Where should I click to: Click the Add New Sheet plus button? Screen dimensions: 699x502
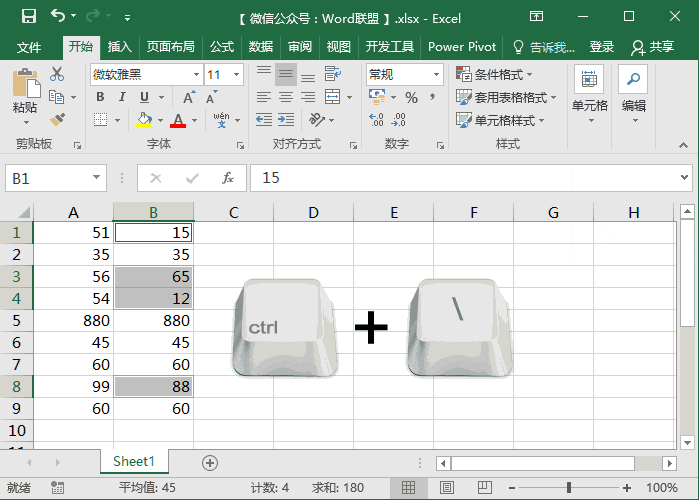tap(210, 462)
